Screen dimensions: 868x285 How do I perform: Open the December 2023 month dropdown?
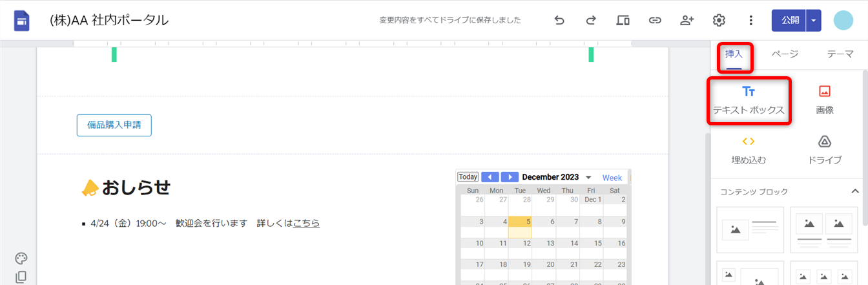click(x=588, y=178)
